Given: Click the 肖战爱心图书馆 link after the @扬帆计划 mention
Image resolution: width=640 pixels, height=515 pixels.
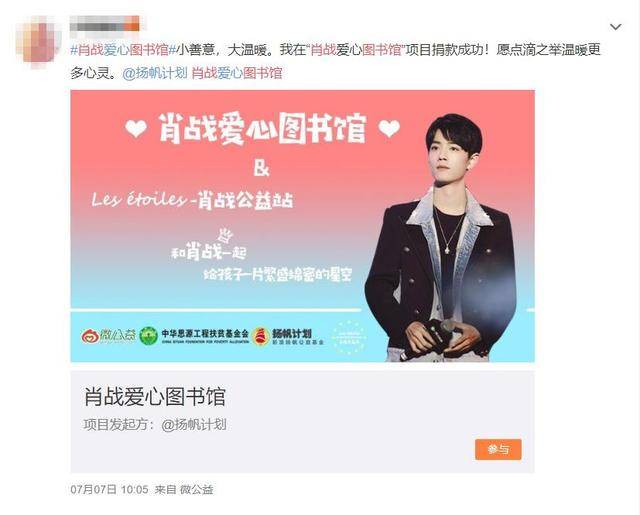Looking at the screenshot, I should click(x=237, y=73).
